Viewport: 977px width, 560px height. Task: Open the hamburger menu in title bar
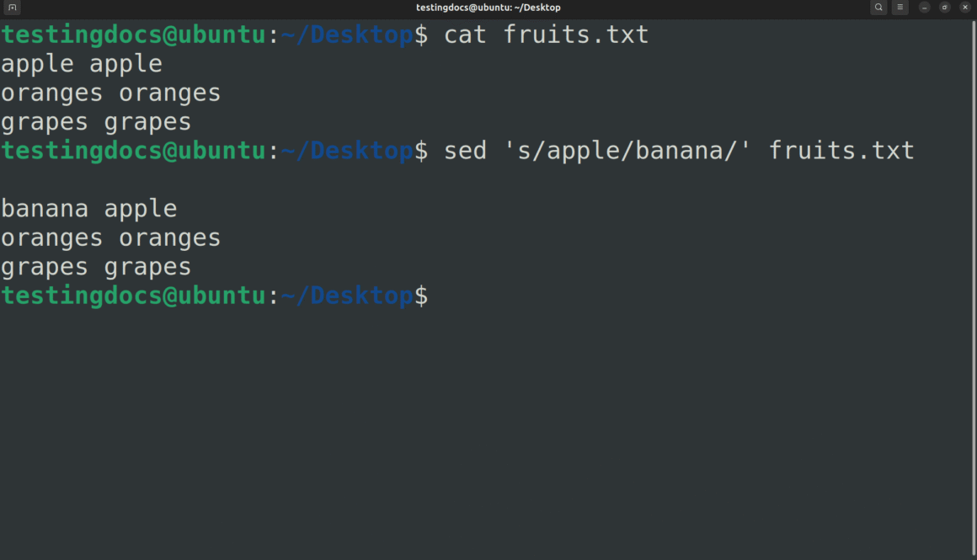pyautogui.click(x=900, y=8)
